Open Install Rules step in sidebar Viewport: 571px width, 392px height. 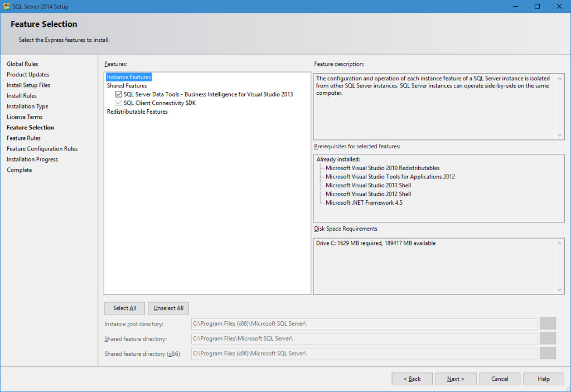click(22, 96)
